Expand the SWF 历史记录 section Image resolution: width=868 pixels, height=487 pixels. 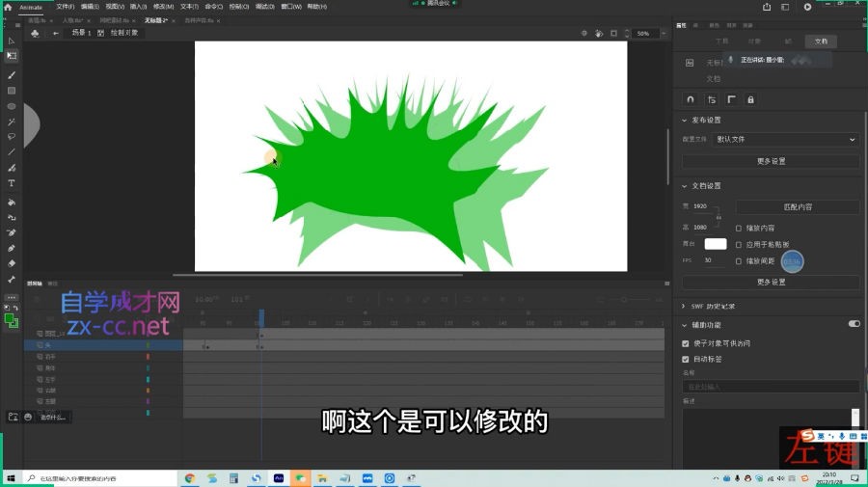click(x=684, y=306)
